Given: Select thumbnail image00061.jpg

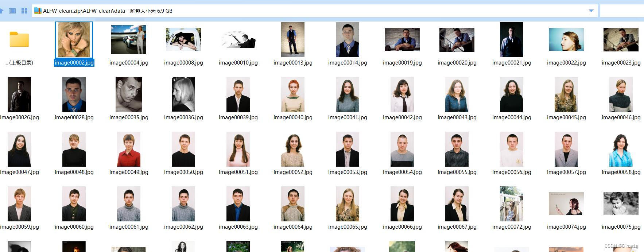Looking at the screenshot, I should coord(129,203).
